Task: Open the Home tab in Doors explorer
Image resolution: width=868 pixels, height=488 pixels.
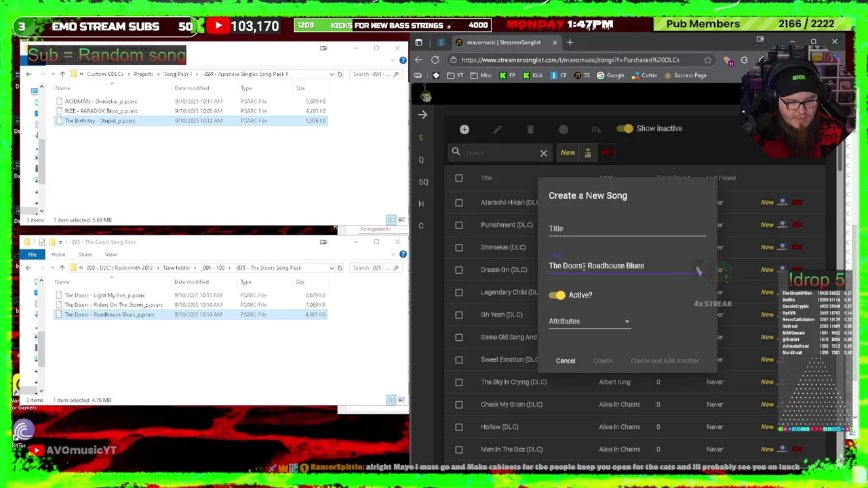Action: (58, 255)
